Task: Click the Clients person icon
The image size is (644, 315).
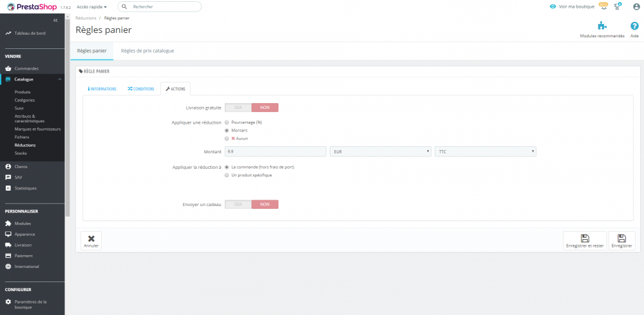Action: click(x=8, y=167)
